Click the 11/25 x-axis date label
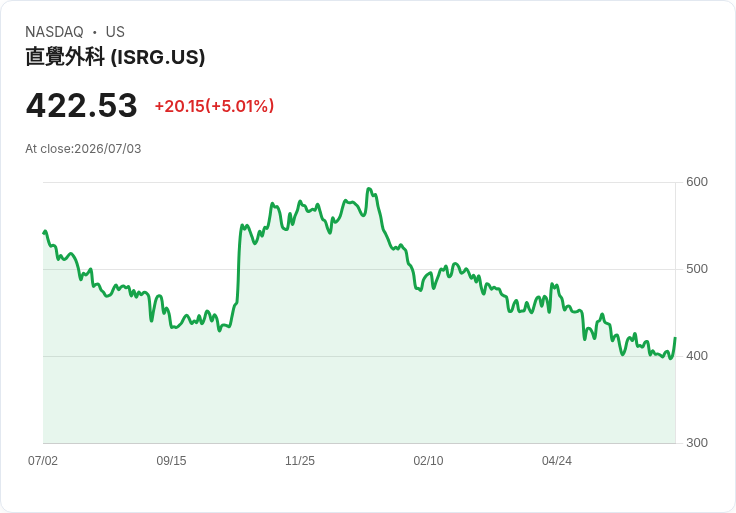736x513 pixels. point(300,460)
